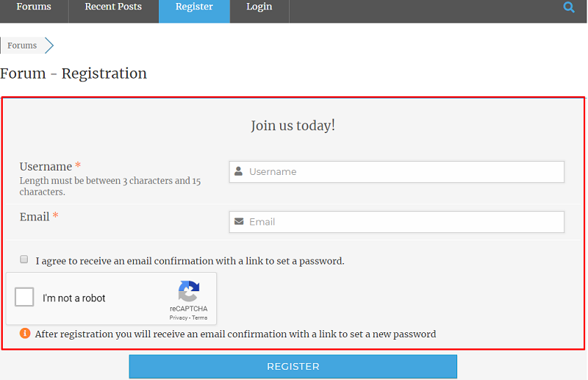
Task: Focus the Email input field
Action: pos(397,222)
